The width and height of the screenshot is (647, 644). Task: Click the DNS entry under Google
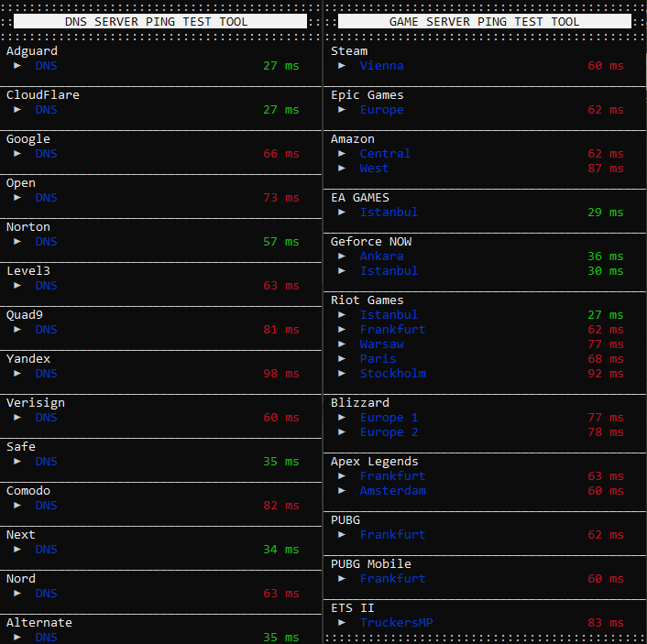46,154
